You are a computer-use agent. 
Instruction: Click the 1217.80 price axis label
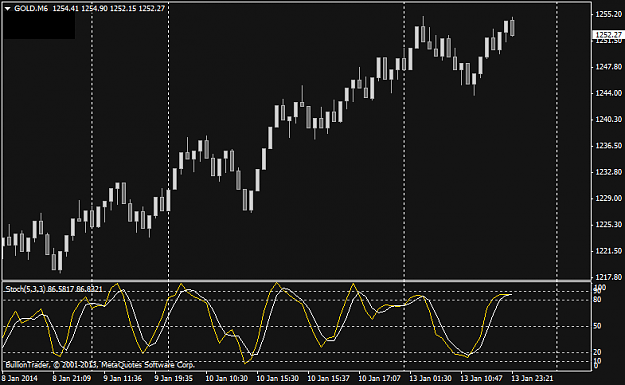608,277
